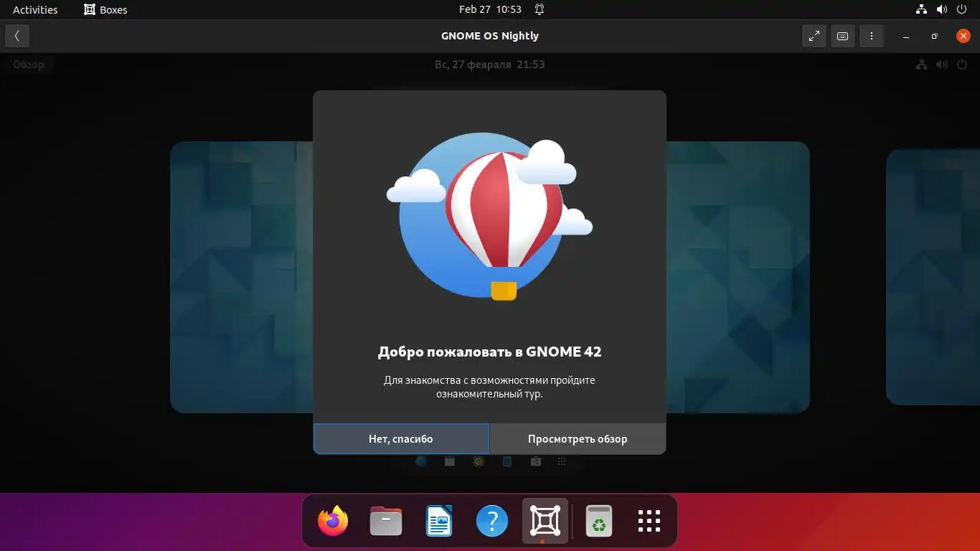Show applications grid in the dock
The width and height of the screenshot is (980, 551).
click(649, 521)
